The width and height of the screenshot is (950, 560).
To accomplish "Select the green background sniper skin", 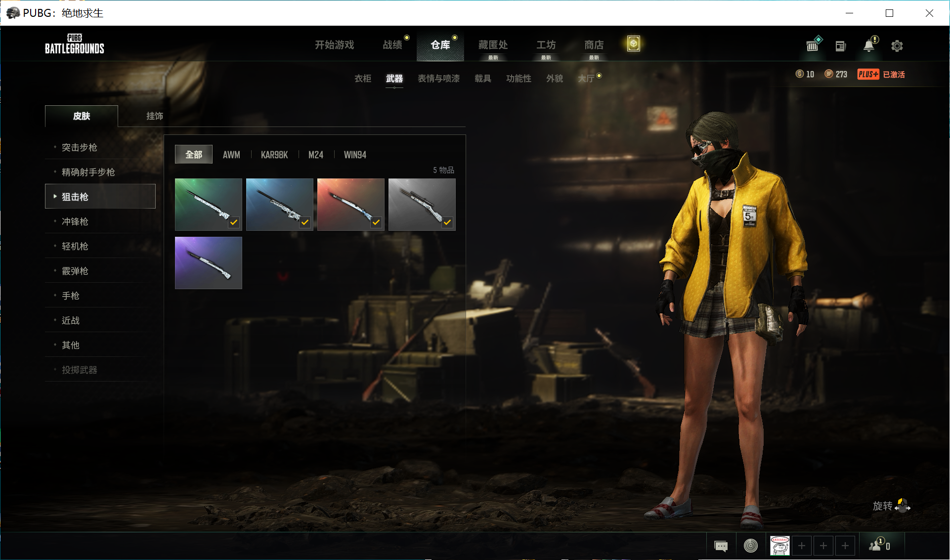I will pyautogui.click(x=209, y=205).
